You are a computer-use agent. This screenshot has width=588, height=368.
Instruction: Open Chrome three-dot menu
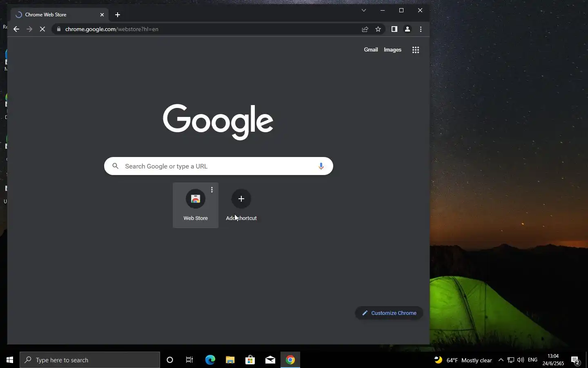(x=421, y=29)
